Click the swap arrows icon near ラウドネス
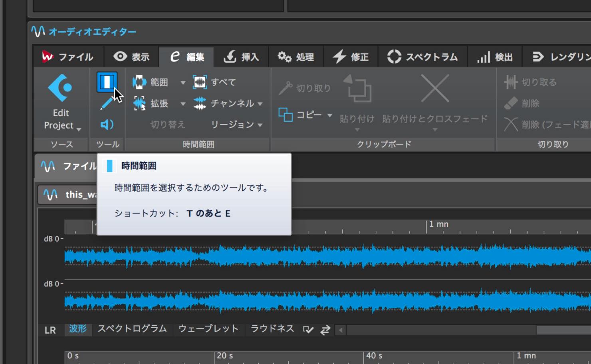The width and height of the screenshot is (591, 364). pyautogui.click(x=325, y=330)
